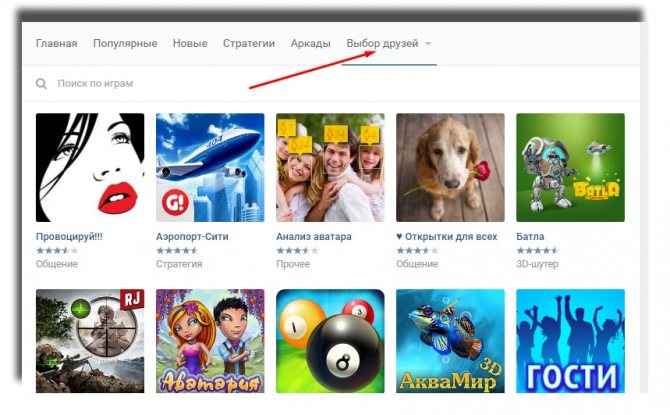This screenshot has height=415, width=670.
Task: Click the Батла title link
Action: point(530,236)
